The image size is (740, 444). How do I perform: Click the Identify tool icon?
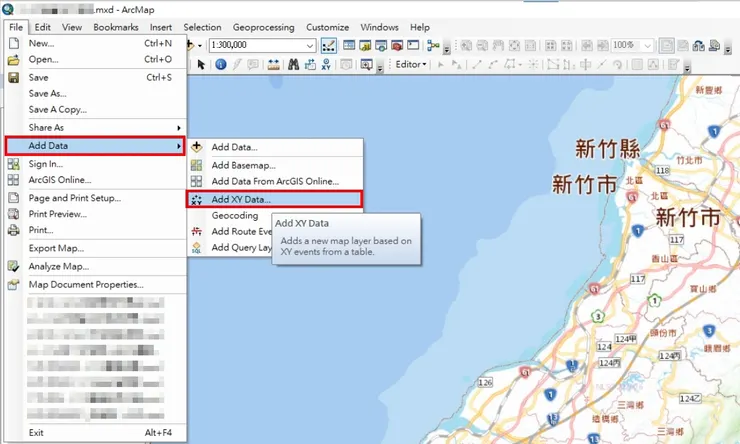tap(221, 65)
